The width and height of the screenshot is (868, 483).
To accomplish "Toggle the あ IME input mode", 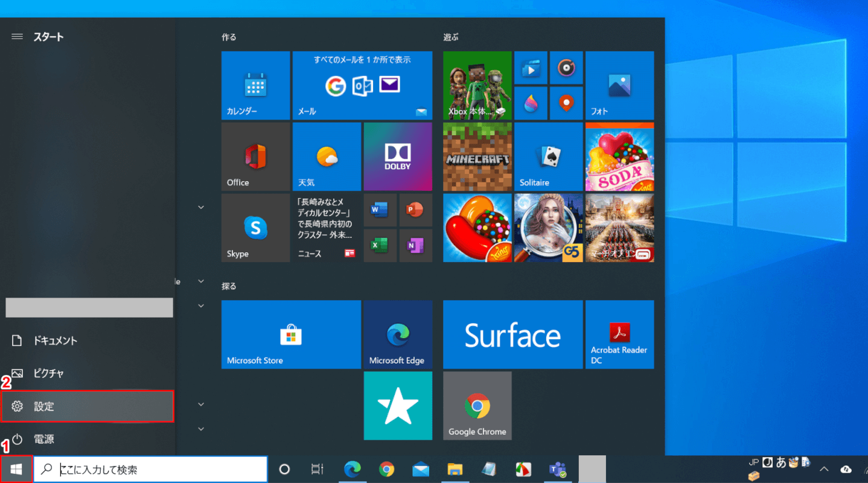I will pyautogui.click(x=781, y=463).
